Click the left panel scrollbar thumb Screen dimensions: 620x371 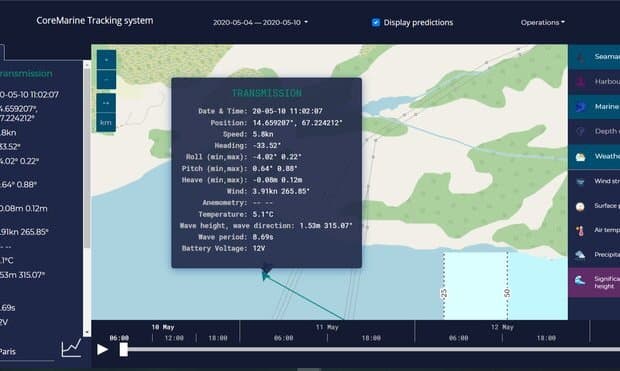coord(87,158)
